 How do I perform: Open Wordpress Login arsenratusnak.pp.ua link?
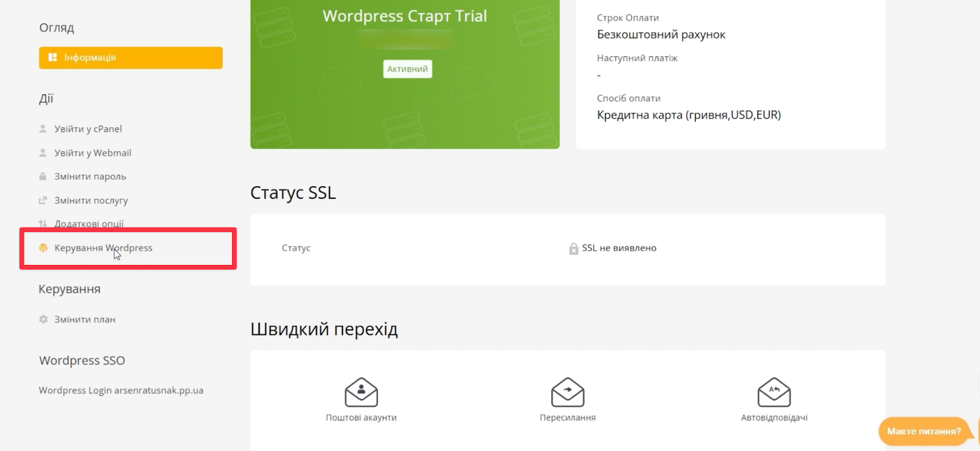point(121,390)
